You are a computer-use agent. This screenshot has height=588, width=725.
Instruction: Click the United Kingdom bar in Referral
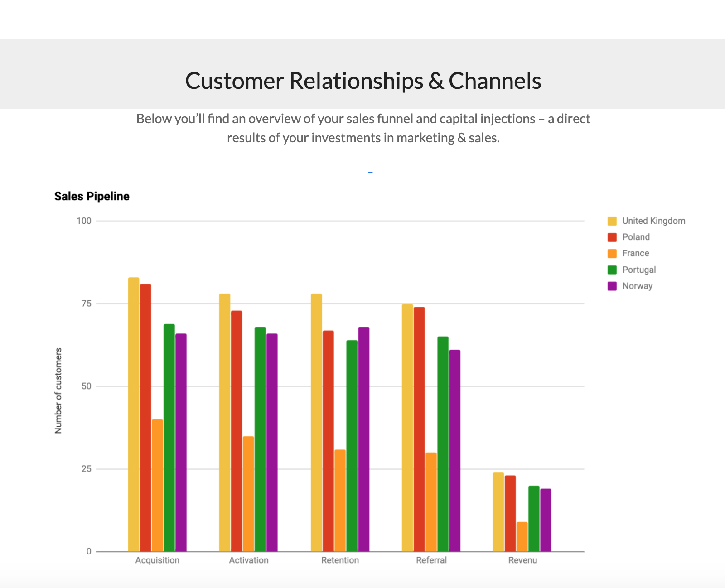coord(407,428)
